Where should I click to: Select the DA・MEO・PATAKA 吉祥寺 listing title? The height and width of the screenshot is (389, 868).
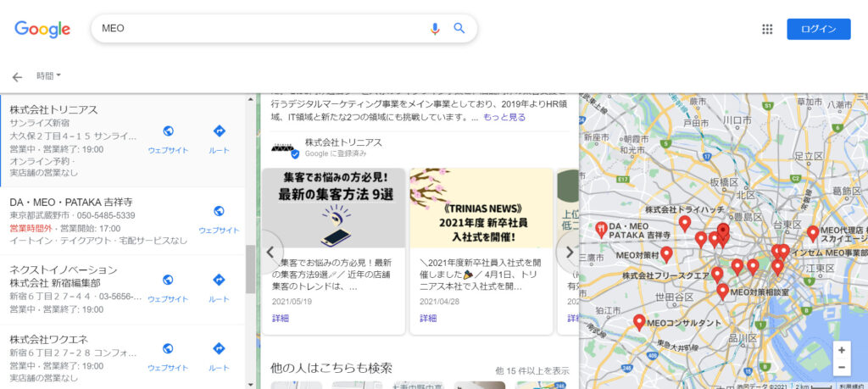71,202
